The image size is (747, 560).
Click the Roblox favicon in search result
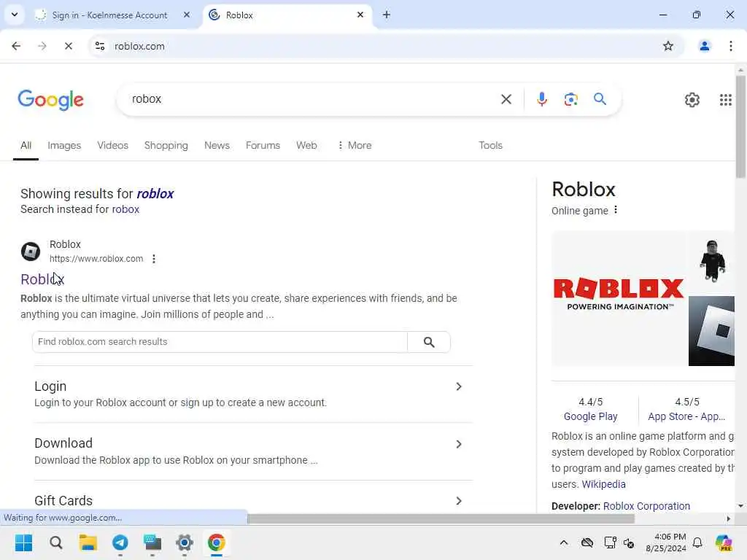coord(31,252)
